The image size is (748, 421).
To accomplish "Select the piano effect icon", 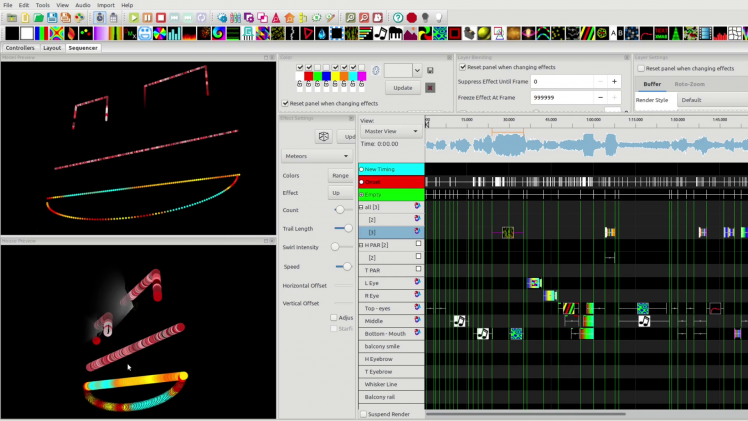I will click(x=395, y=33).
